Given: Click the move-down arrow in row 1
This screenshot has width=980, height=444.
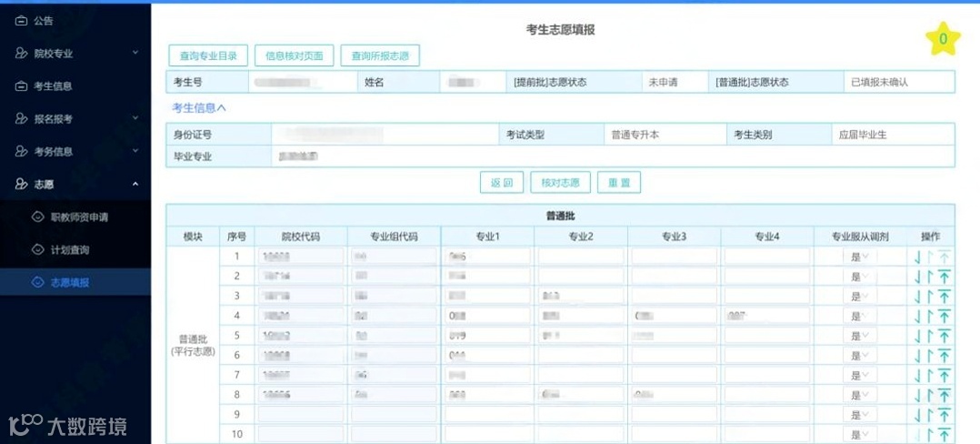Looking at the screenshot, I should (x=918, y=257).
